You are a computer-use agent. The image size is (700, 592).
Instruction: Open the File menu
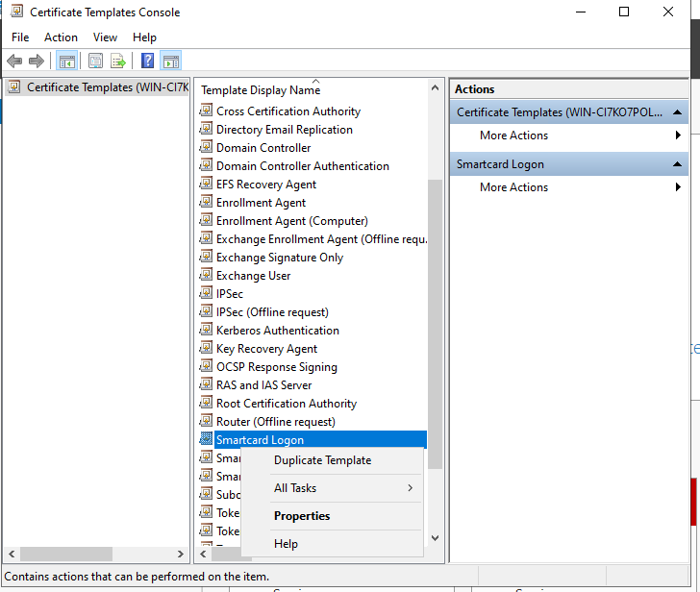click(x=20, y=37)
